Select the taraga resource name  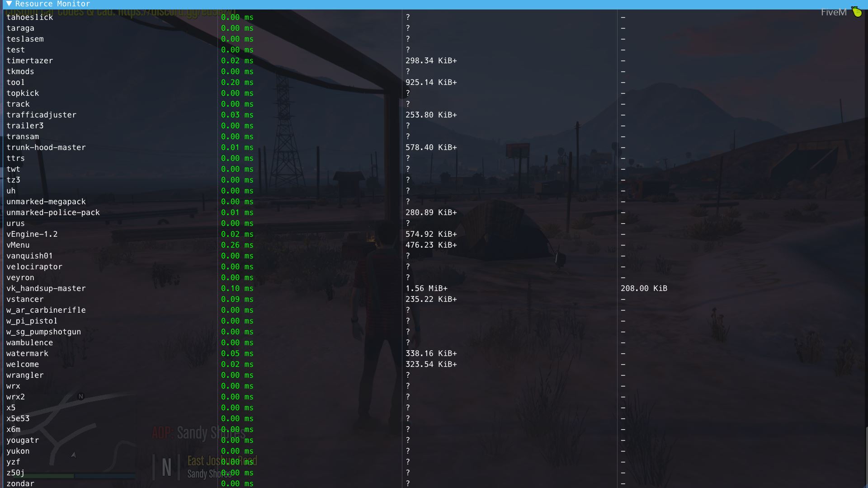(20, 28)
